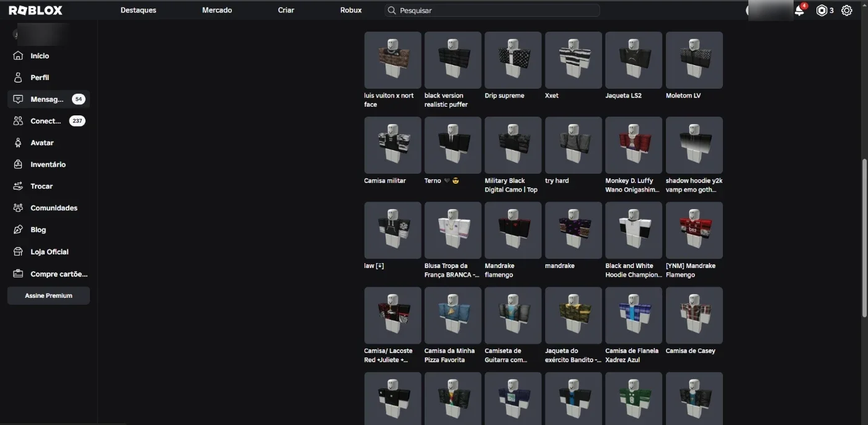Open Blusa Tropa da França BRANCA thumbnail
Viewport: 868px width, 425px height.
[453, 230]
